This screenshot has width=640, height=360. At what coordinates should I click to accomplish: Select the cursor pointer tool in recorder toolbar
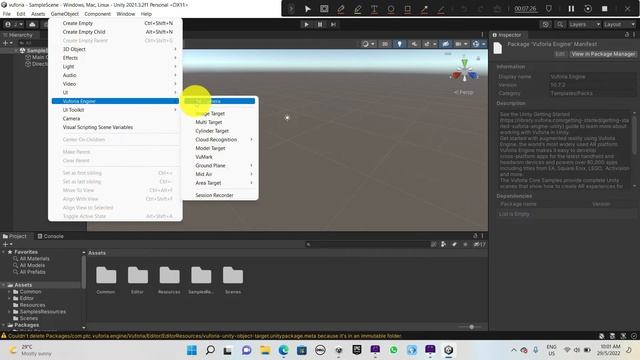[x=308, y=9]
